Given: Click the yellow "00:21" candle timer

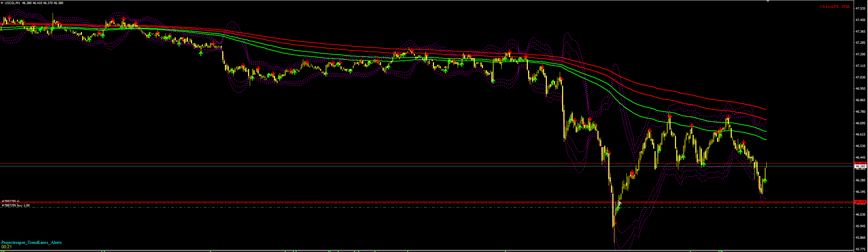Looking at the screenshot, I should [x=6, y=247].
